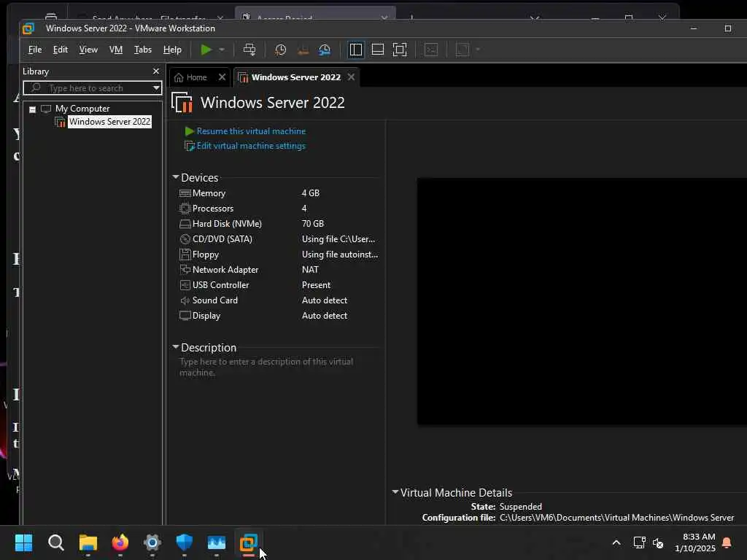Open the Help menu

(172, 50)
